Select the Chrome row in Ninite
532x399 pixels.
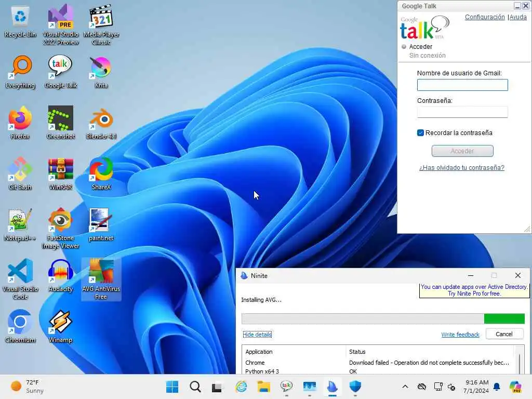pyautogui.click(x=377, y=363)
